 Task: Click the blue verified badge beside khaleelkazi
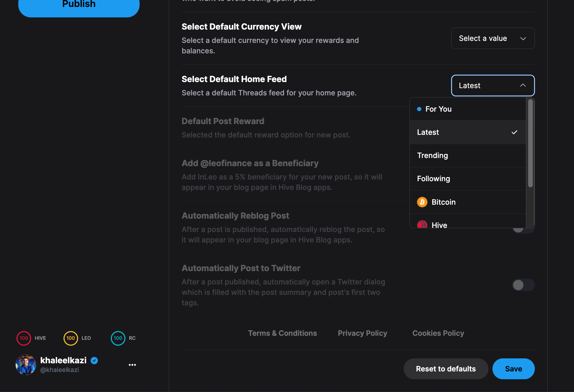pos(94,360)
